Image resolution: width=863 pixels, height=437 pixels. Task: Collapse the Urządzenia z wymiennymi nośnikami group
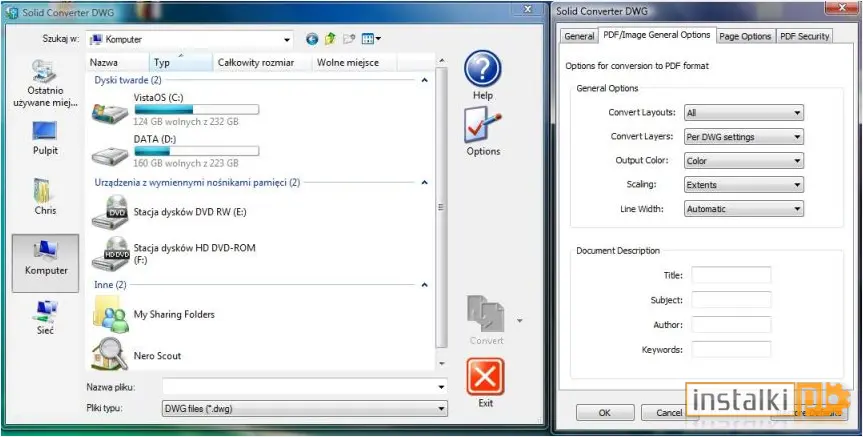[424, 182]
